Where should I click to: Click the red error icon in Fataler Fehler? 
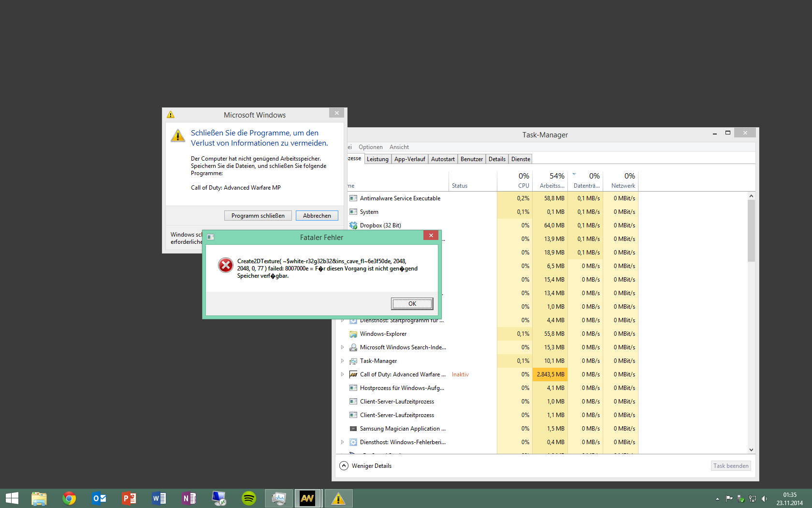coord(225,265)
